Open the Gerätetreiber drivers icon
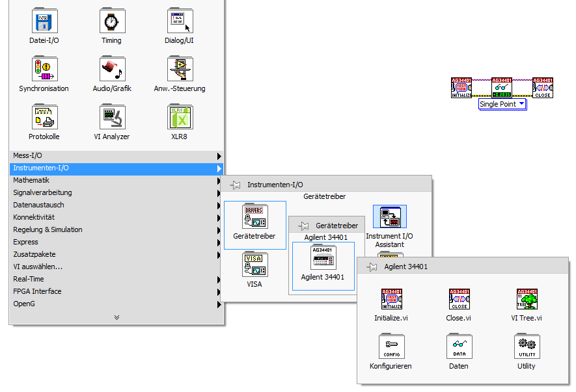Viewport: 576px width, 392px height. (255, 216)
